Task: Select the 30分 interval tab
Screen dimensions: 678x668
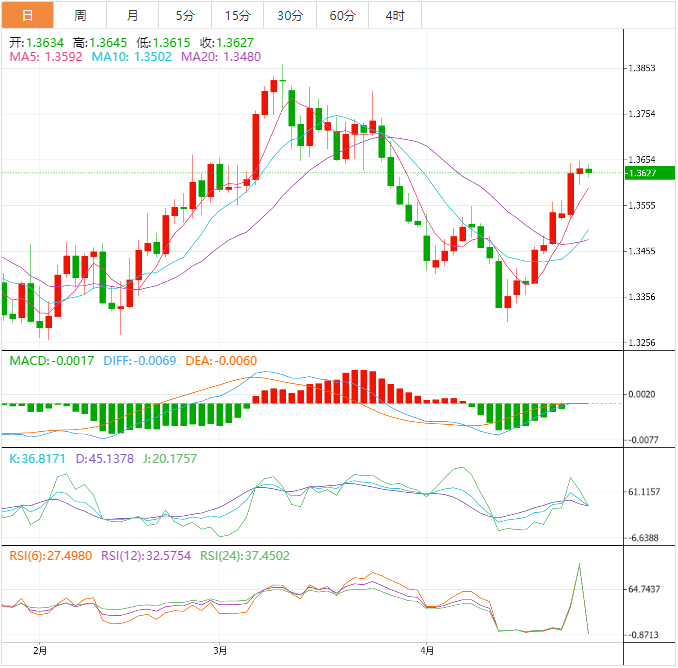Action: click(290, 15)
